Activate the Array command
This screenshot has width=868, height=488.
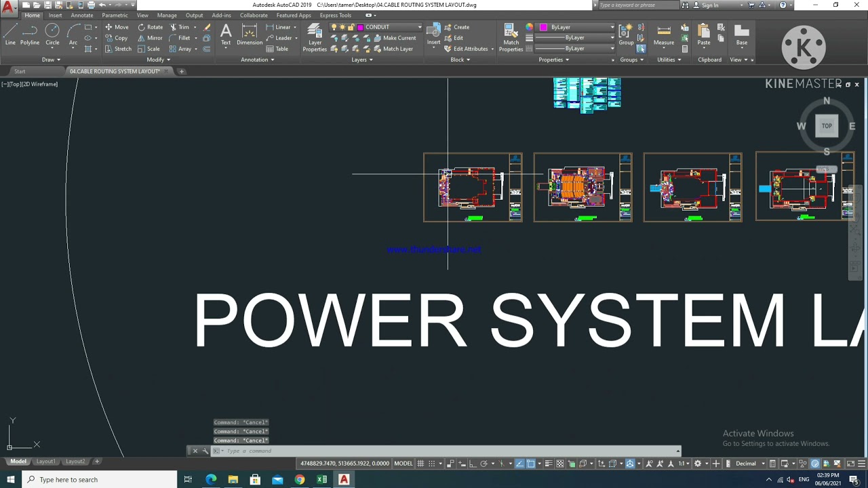[180, 49]
